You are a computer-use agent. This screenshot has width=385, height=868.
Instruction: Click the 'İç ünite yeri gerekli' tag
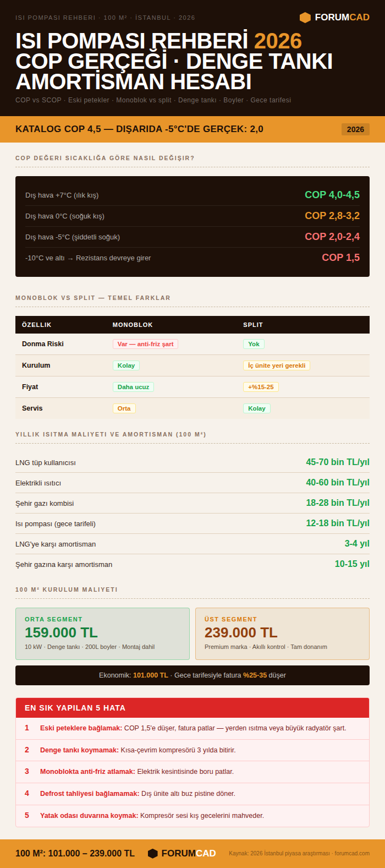(x=277, y=365)
